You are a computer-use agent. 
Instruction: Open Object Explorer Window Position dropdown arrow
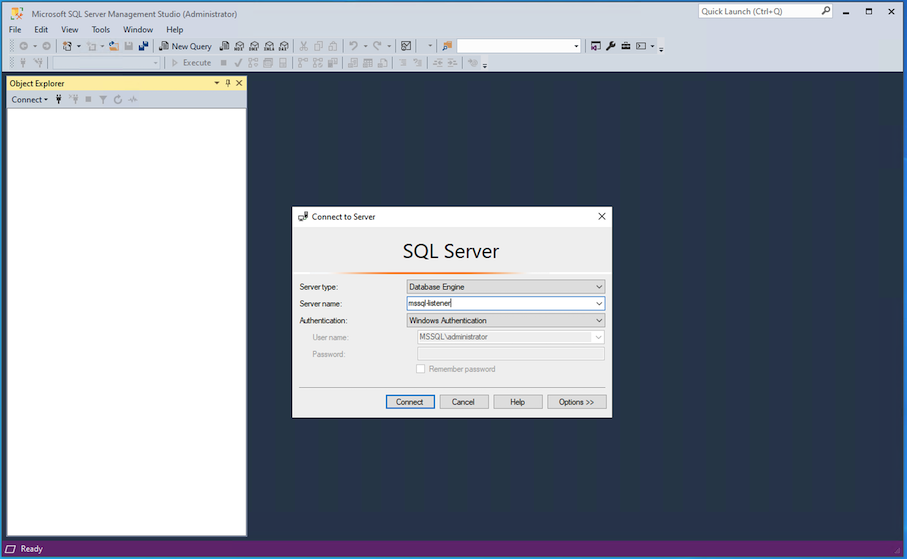pos(217,83)
